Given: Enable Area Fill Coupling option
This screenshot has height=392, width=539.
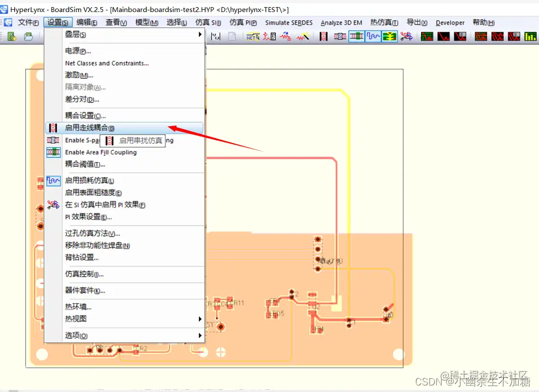Looking at the screenshot, I should point(100,152).
